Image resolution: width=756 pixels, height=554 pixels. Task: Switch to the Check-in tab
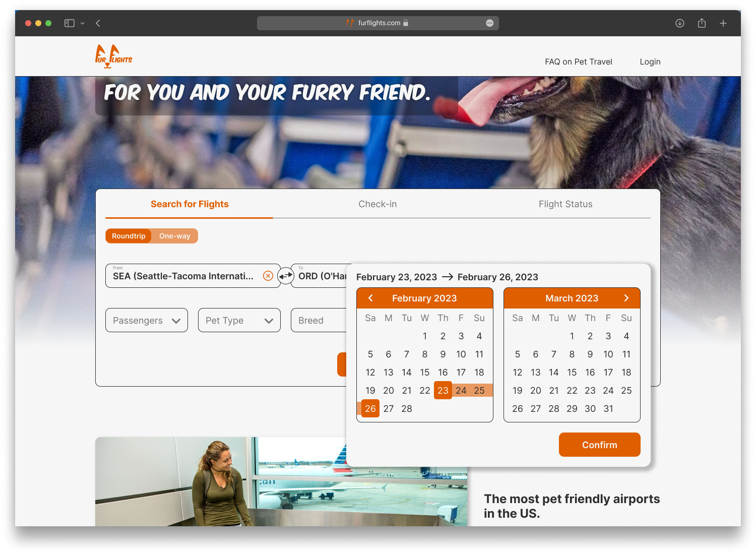pyautogui.click(x=377, y=204)
